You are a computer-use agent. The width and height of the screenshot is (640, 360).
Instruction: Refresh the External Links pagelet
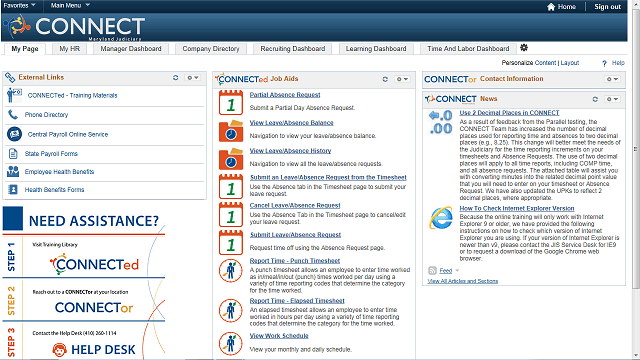176,78
